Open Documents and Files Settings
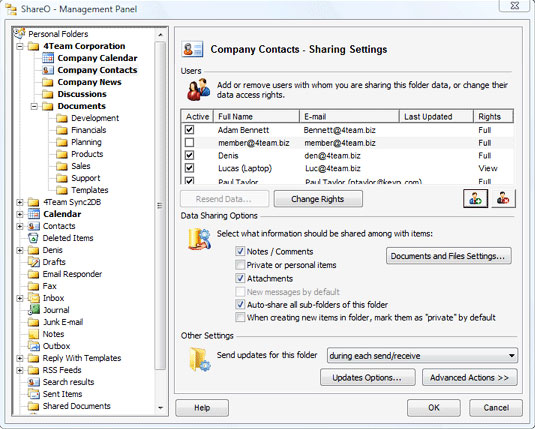The width and height of the screenshot is (535, 429). [449, 256]
